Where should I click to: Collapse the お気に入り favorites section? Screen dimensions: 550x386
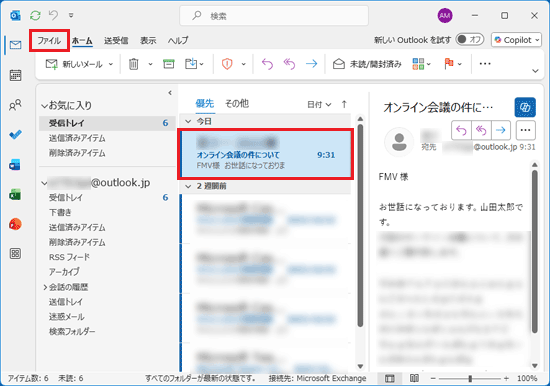point(44,106)
